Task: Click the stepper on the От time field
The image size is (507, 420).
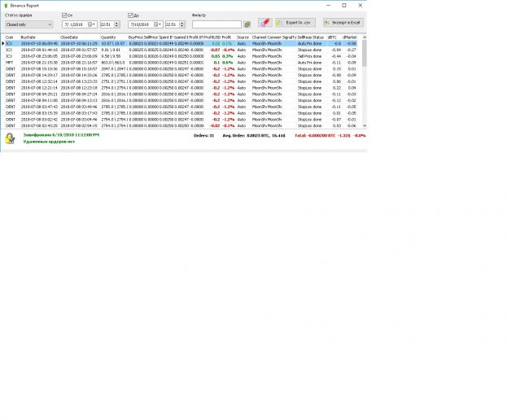Action: pos(116,24)
